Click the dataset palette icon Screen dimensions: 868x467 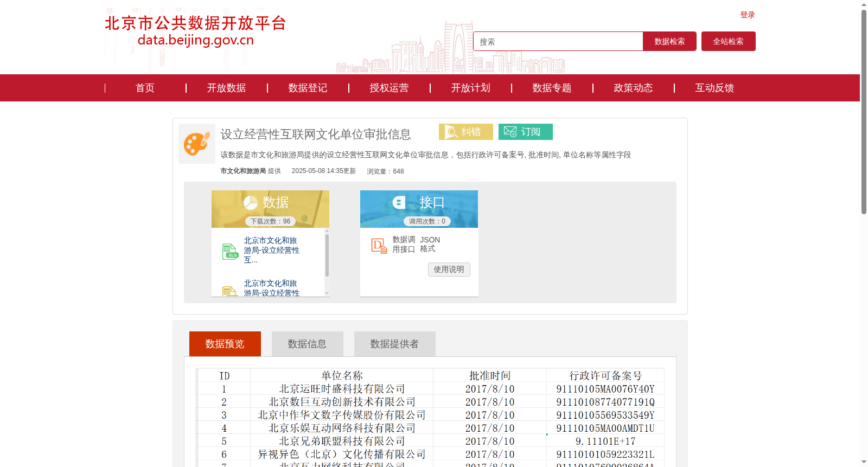click(x=197, y=144)
